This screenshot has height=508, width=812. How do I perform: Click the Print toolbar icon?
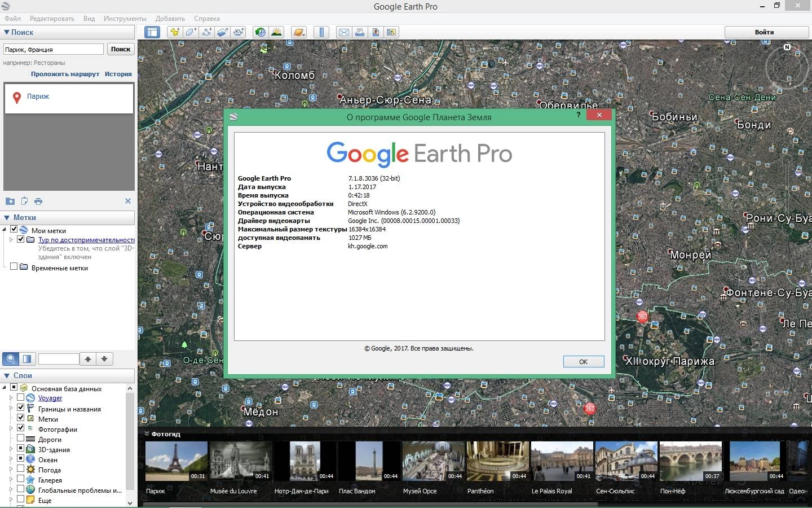tap(359, 32)
